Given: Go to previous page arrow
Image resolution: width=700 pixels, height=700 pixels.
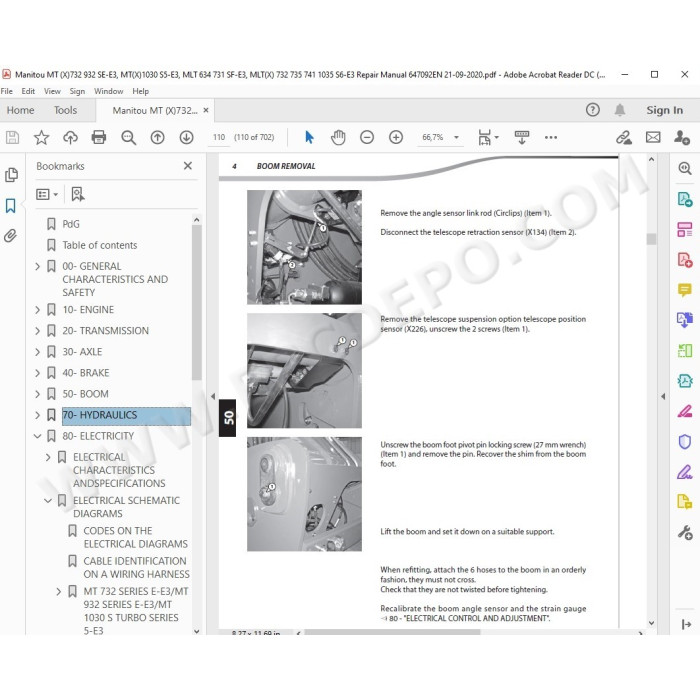Looking at the screenshot, I should (x=157, y=138).
